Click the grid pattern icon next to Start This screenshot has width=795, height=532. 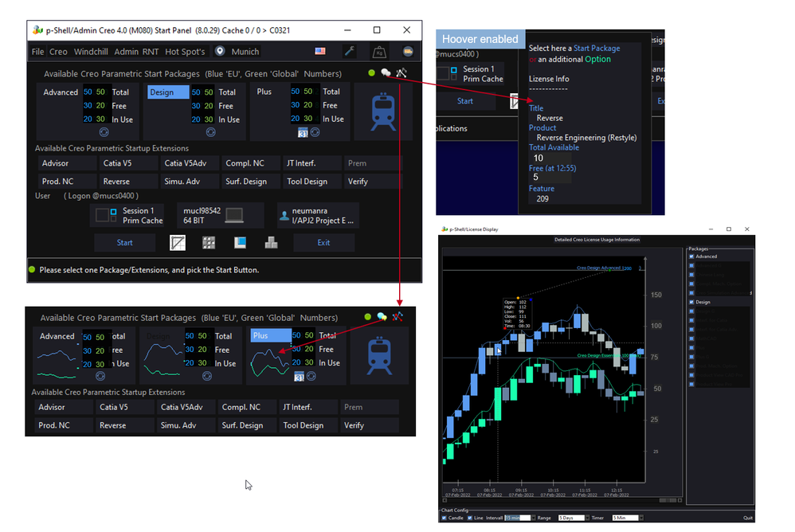(x=209, y=243)
